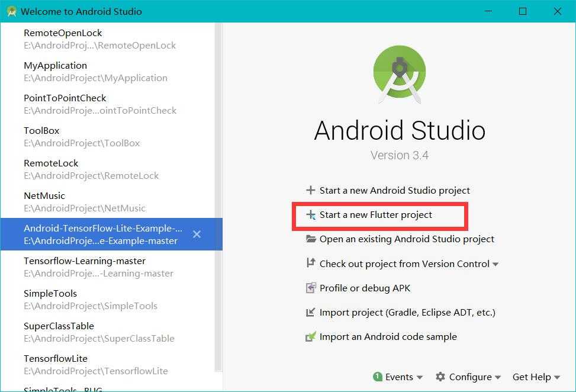The image size is (576, 392).
Task: Click path E:\AndroidProject\TensorflowLite
Action: tap(96, 371)
